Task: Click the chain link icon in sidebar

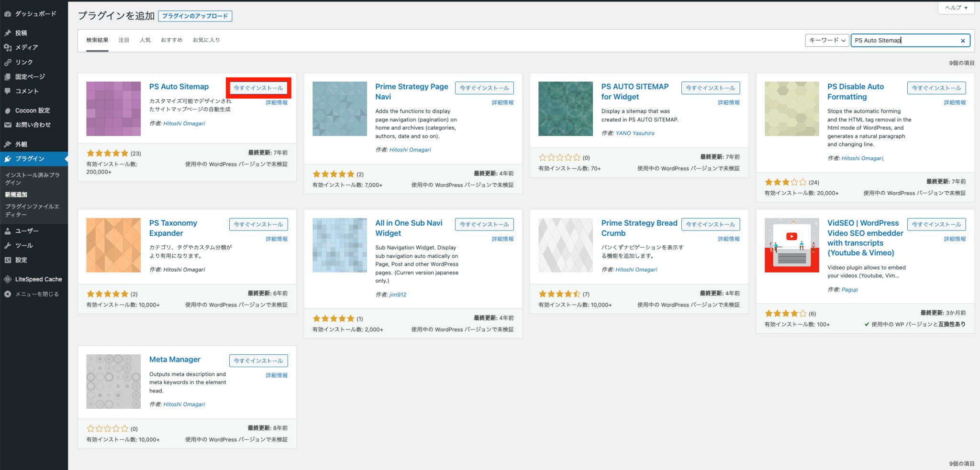Action: pyautogui.click(x=8, y=62)
